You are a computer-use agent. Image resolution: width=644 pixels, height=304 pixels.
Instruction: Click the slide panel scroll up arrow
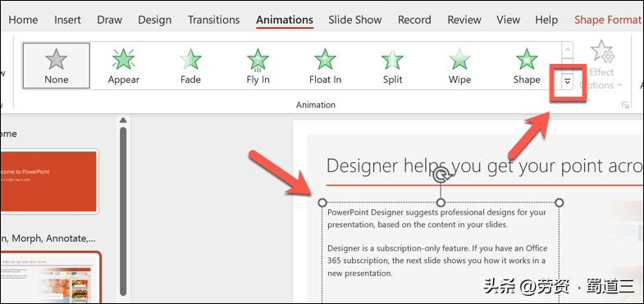(123, 120)
